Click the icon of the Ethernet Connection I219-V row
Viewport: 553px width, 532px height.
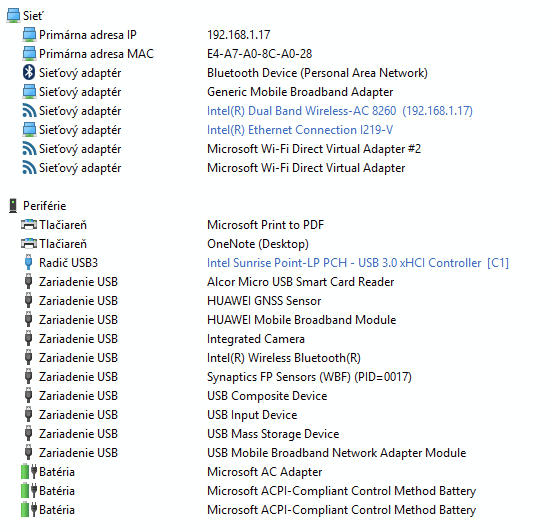29,130
